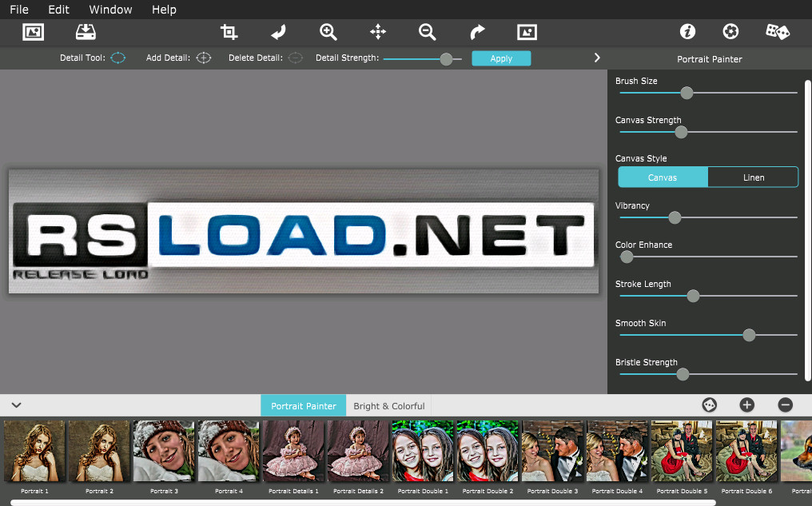The width and height of the screenshot is (812, 506).
Task: Click the presets horizontal scrollbar
Action: [x=363, y=502]
